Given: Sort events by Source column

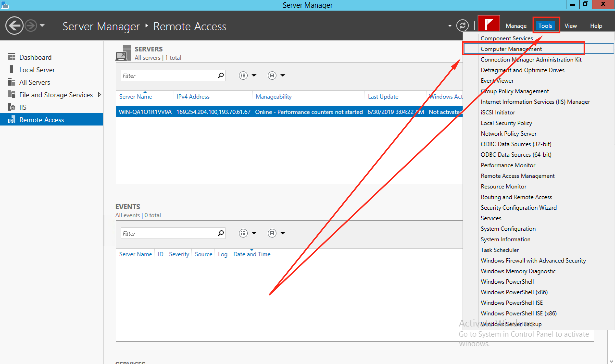Looking at the screenshot, I should tap(203, 254).
